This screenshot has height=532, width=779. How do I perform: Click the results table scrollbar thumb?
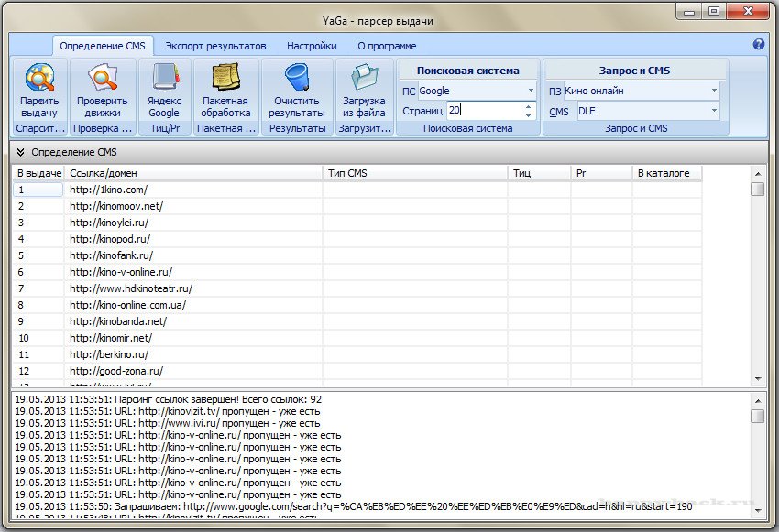coord(758,189)
